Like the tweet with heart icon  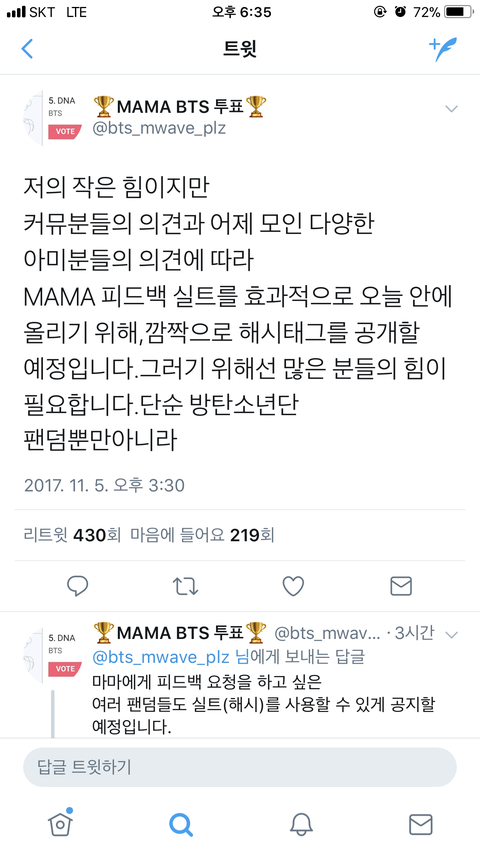click(x=293, y=586)
